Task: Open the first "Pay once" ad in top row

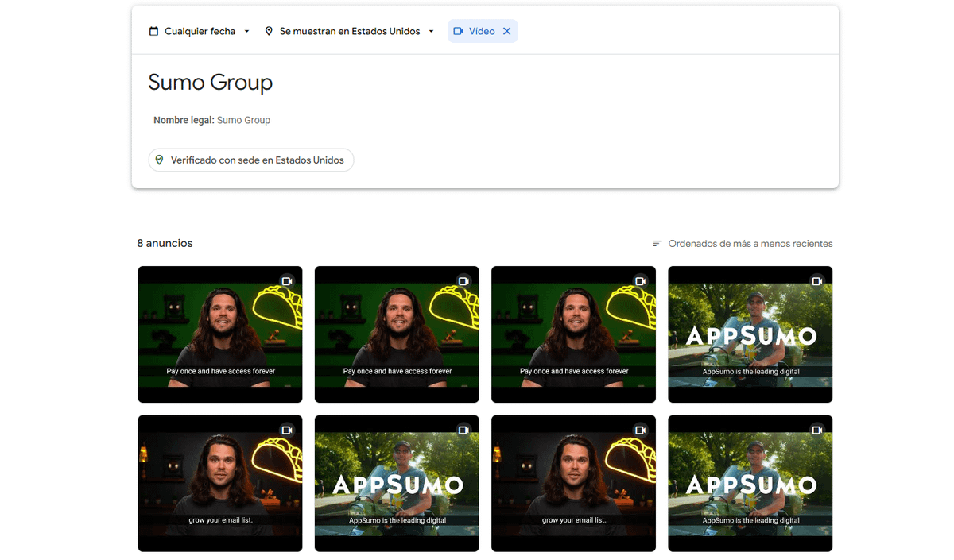Action: click(220, 334)
